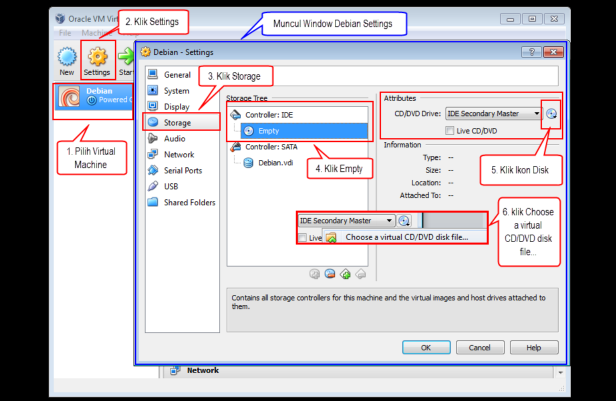Close the Debian - Settings dialog
The height and width of the screenshot is (401, 616).
point(553,52)
